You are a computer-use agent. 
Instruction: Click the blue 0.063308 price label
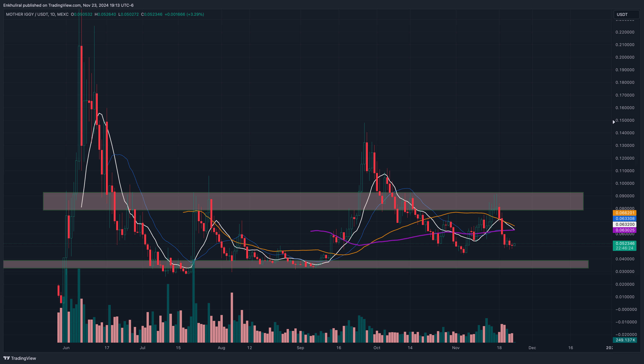pos(625,219)
